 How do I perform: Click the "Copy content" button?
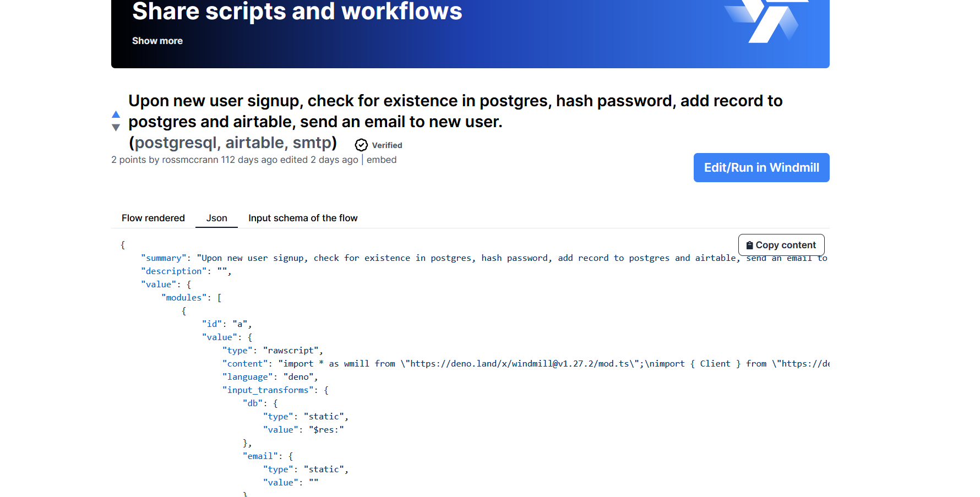781,244
